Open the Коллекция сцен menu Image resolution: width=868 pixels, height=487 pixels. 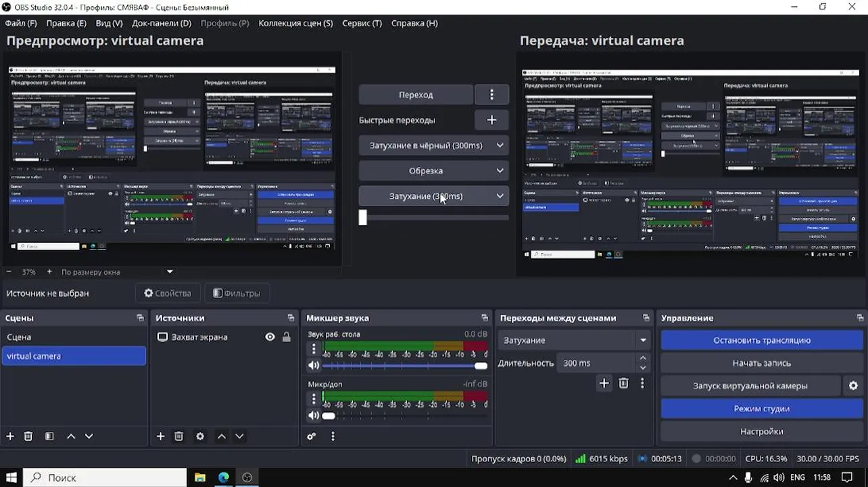tap(295, 23)
